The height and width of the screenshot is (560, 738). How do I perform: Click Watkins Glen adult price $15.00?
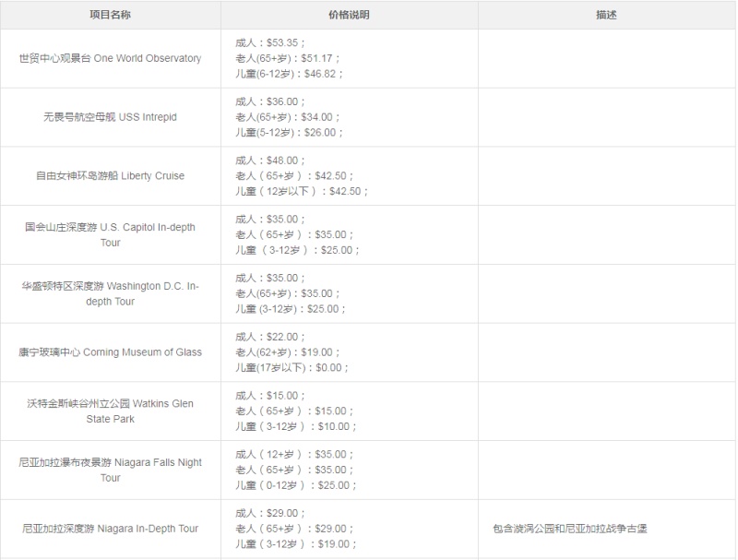click(x=282, y=396)
